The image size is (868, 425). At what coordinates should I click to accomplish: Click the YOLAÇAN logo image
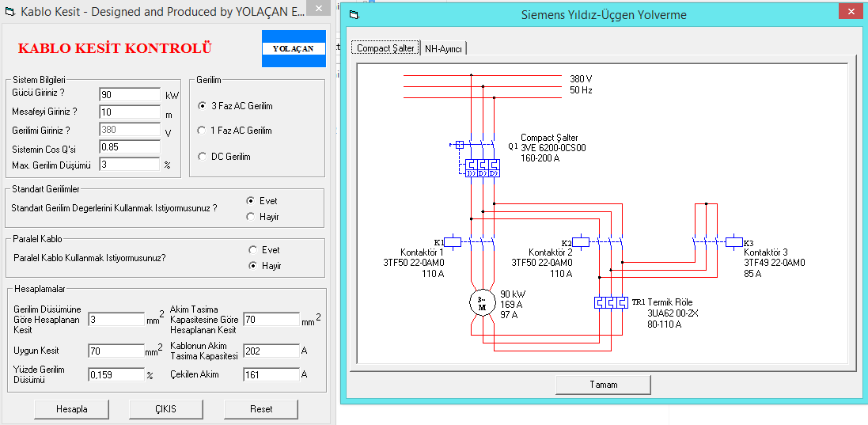pos(294,49)
